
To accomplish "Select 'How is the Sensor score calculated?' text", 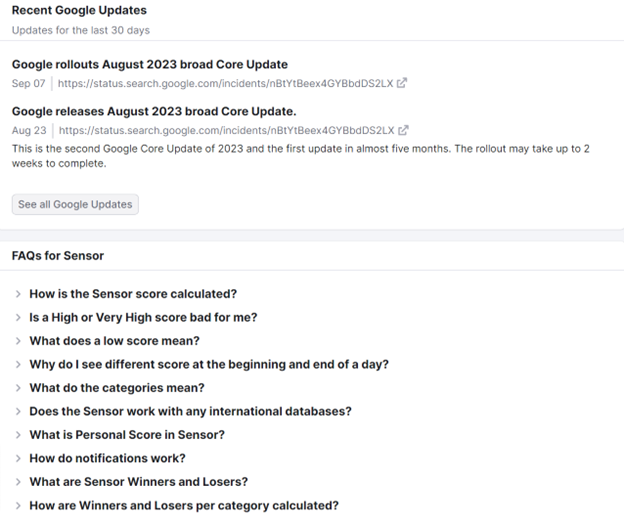I will click(133, 294).
